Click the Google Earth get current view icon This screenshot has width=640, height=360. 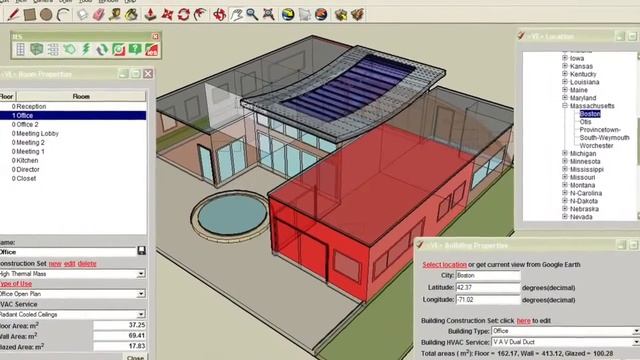(288, 15)
